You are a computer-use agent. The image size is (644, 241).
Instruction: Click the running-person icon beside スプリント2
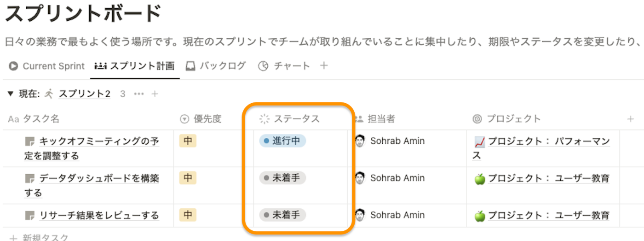[49, 94]
